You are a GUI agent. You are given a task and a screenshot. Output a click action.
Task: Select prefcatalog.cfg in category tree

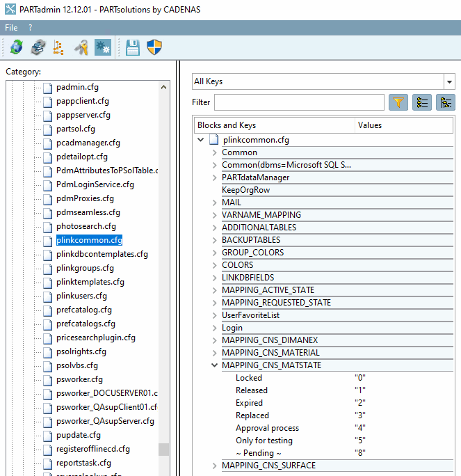(x=84, y=310)
